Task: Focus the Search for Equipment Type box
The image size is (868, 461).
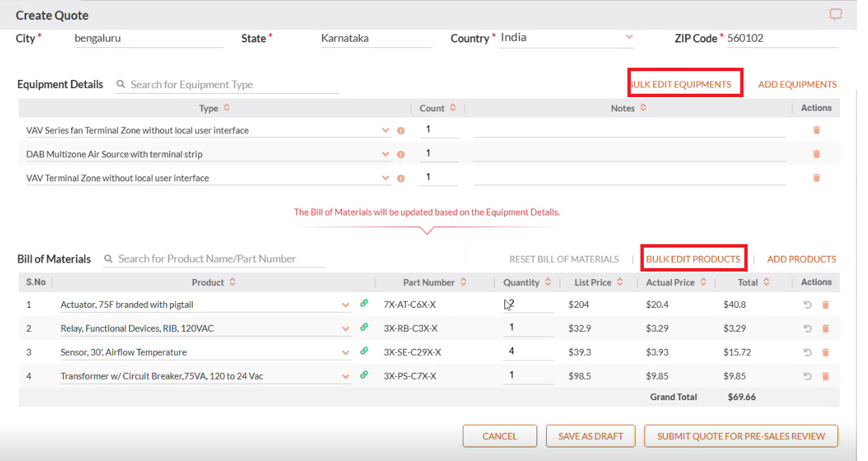Action: tap(227, 85)
